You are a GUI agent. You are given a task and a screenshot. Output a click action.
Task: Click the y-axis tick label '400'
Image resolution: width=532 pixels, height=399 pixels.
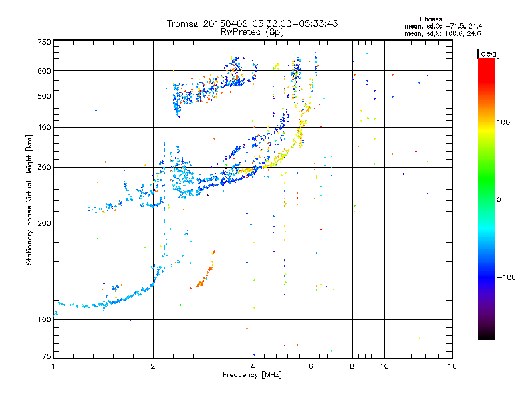click(x=44, y=127)
